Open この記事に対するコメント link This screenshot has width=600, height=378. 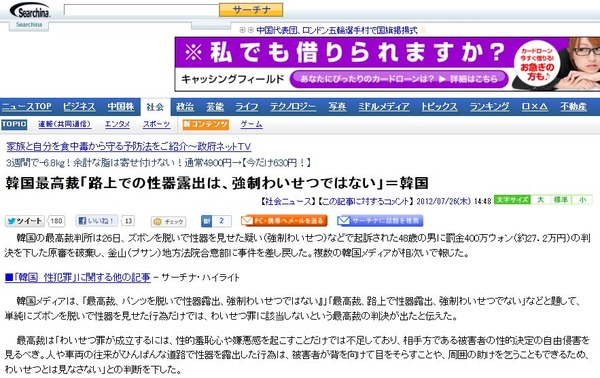[365, 201]
